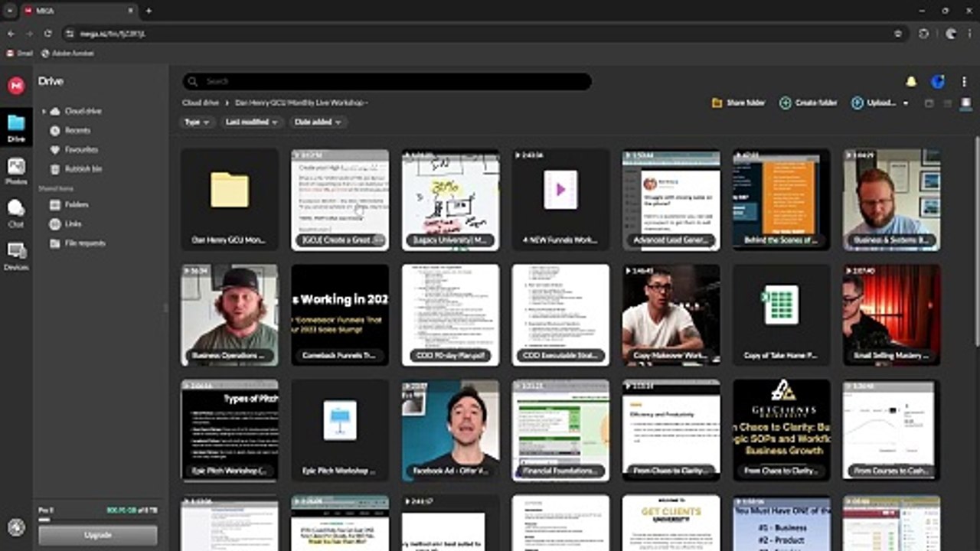Open the notifications bell
This screenshot has width=980, height=551.
(x=911, y=82)
